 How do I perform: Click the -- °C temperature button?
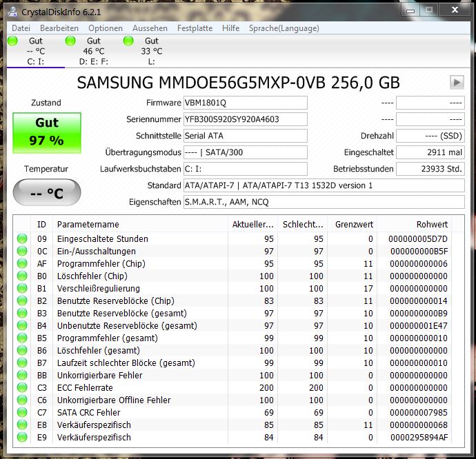(47, 192)
